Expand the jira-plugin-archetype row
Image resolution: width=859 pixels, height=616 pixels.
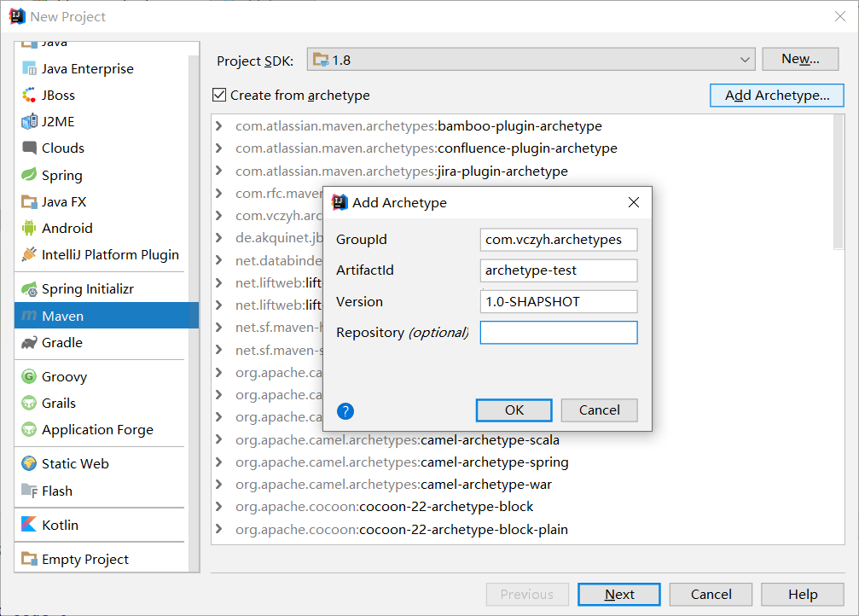219,171
